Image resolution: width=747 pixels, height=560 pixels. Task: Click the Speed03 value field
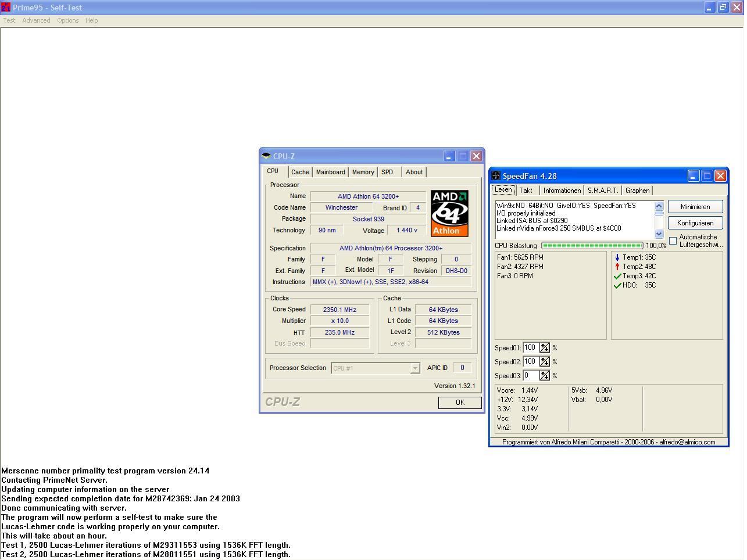click(x=531, y=375)
